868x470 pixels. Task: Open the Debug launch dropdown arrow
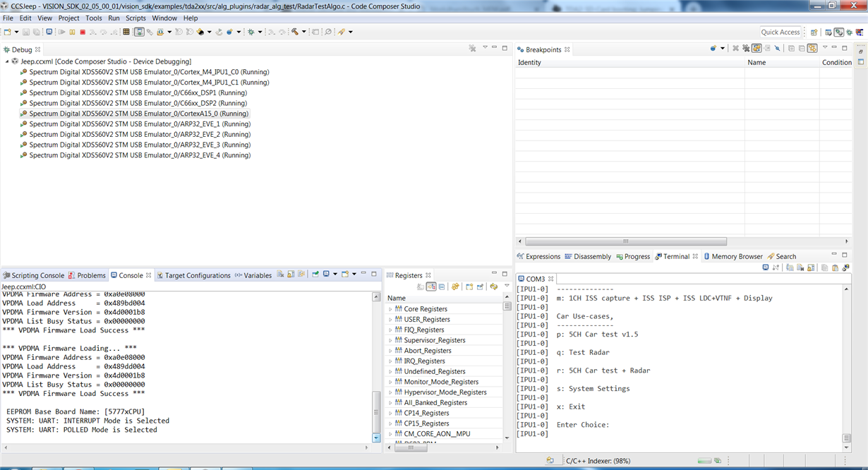260,32
